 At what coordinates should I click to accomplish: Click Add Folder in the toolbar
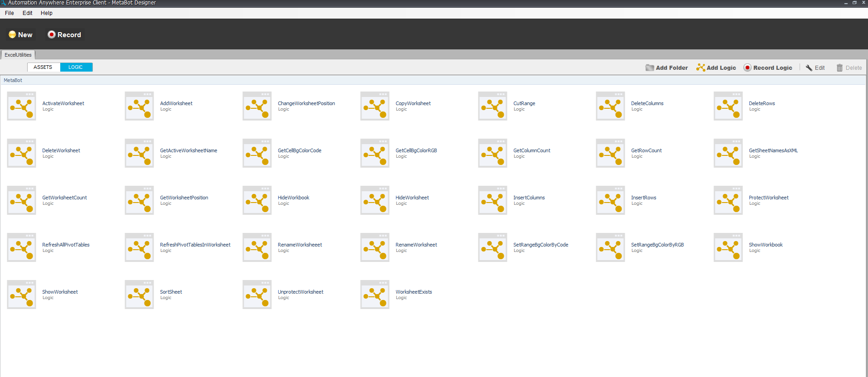click(x=666, y=68)
